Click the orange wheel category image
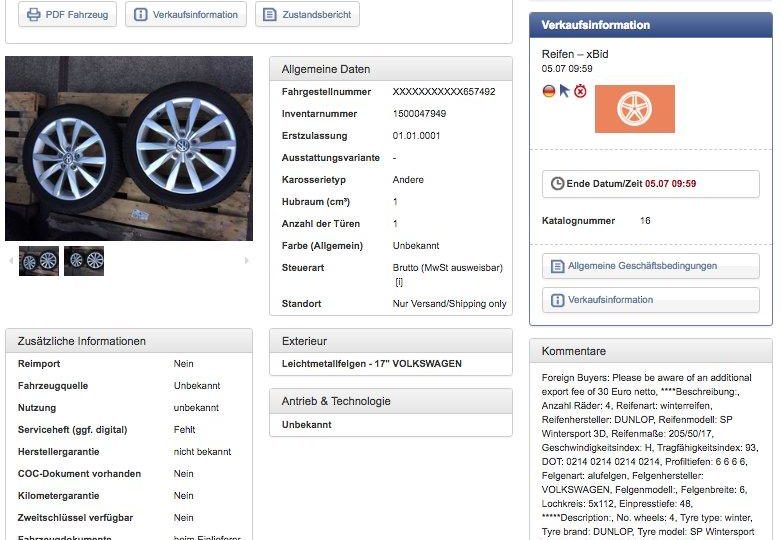This screenshot has width=781, height=540. tap(635, 109)
